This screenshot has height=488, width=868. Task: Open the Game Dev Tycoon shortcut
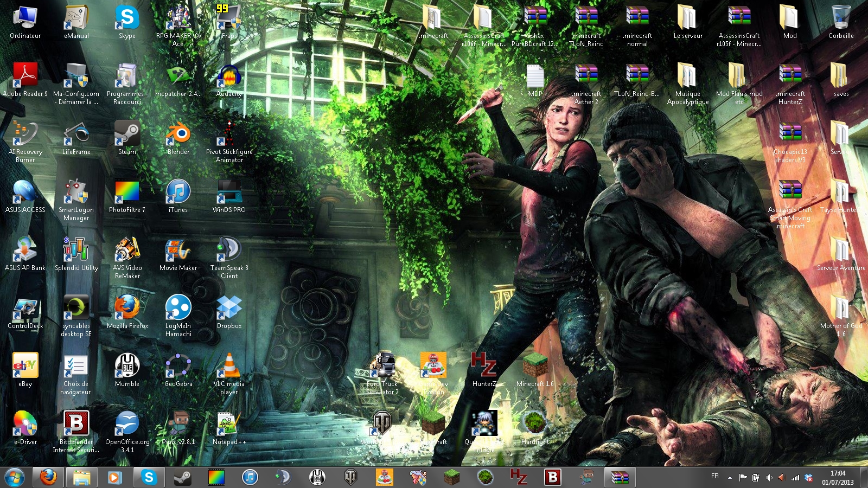tap(433, 374)
